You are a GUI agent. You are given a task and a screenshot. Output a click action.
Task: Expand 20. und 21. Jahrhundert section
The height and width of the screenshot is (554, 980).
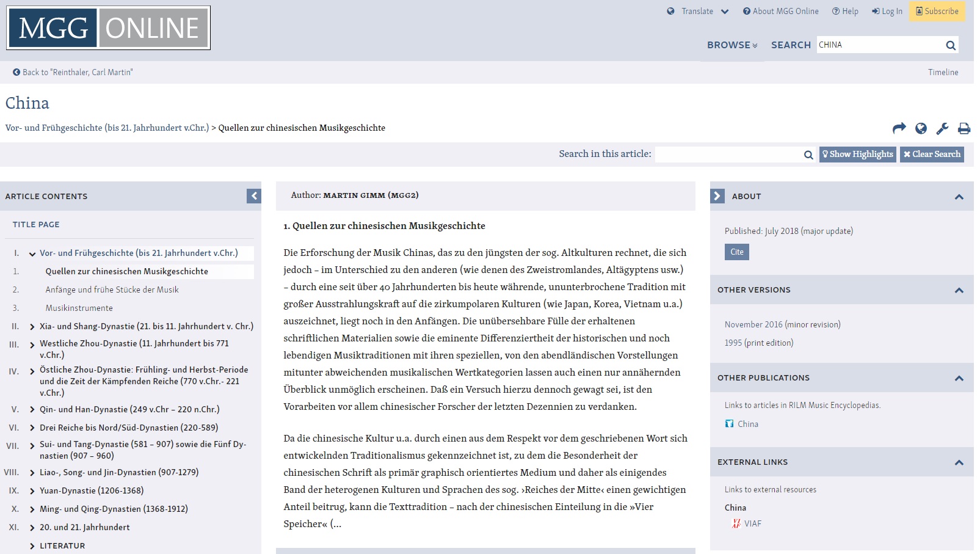(32, 528)
